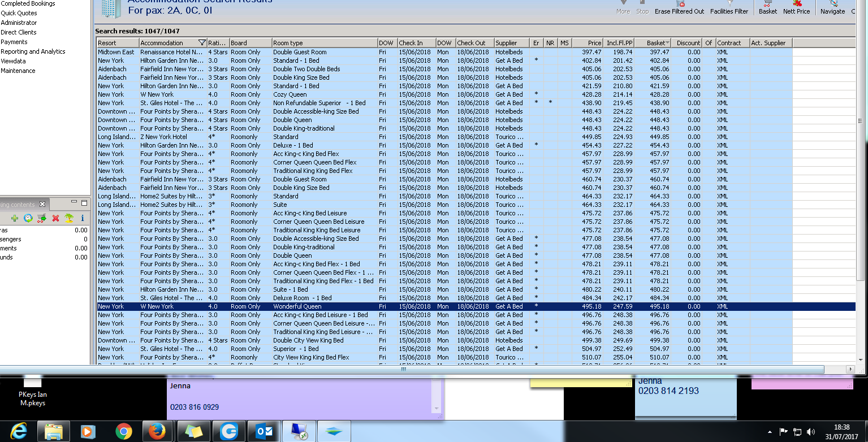Sort by the Contract column header

click(733, 43)
